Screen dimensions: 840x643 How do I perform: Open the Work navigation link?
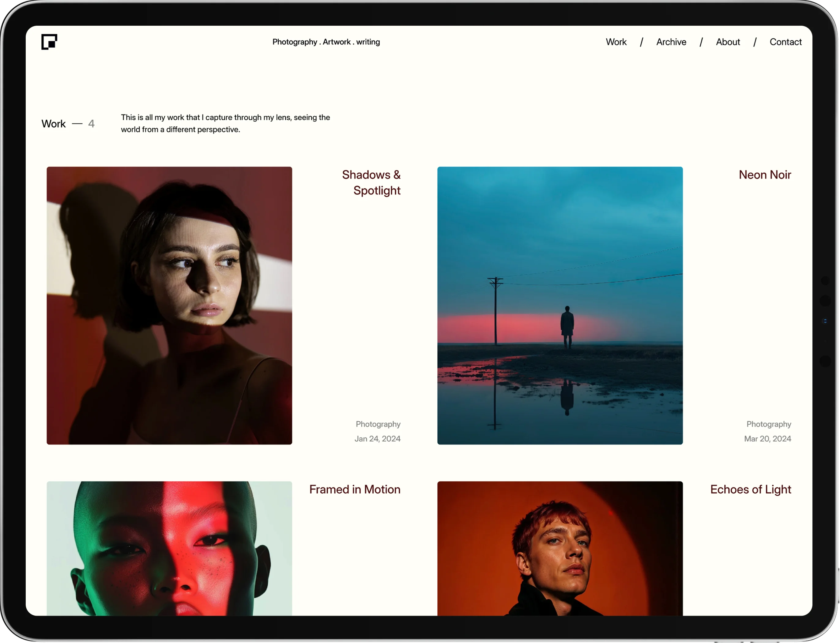[616, 42]
